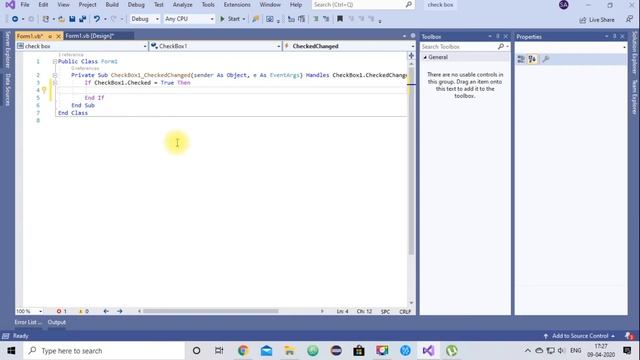Screen dimensions: 640x360
Task: Open the Any CPU platform dropdown
Action: [189, 19]
